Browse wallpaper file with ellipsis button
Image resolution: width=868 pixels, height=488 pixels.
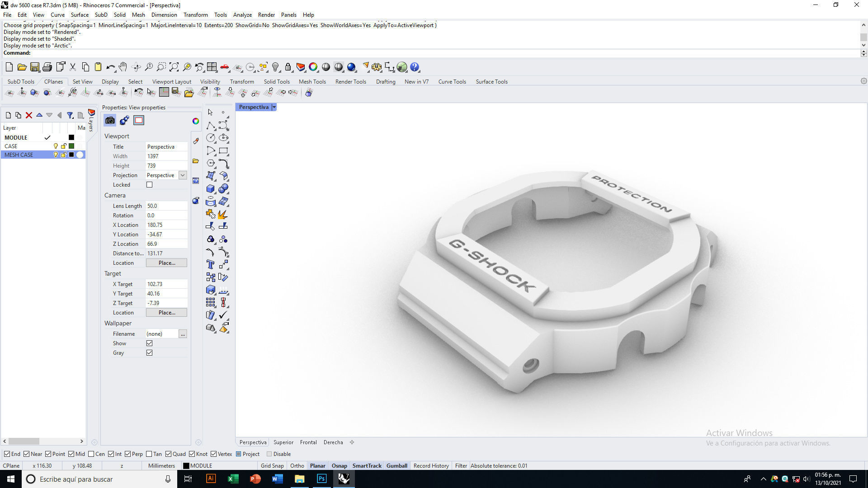183,334
